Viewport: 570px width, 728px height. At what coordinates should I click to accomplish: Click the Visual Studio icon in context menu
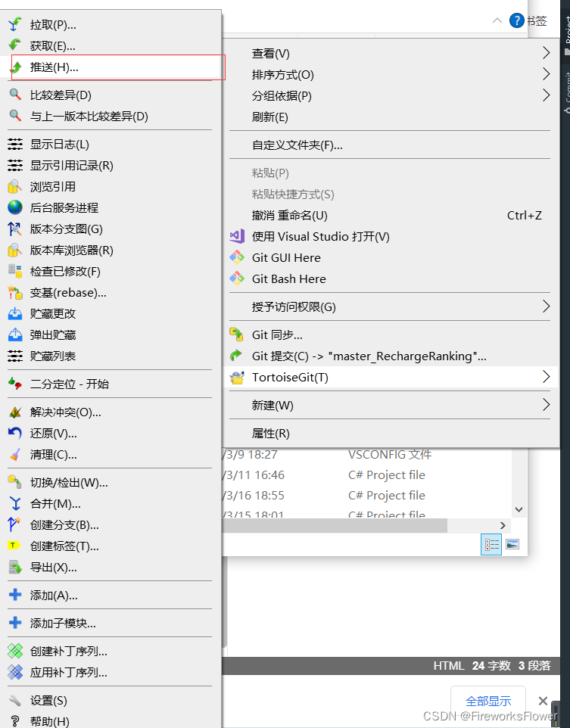click(237, 236)
